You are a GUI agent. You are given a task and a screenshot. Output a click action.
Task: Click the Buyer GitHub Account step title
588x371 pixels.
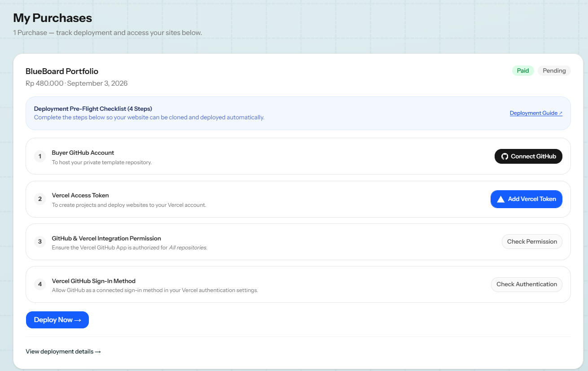tap(83, 153)
